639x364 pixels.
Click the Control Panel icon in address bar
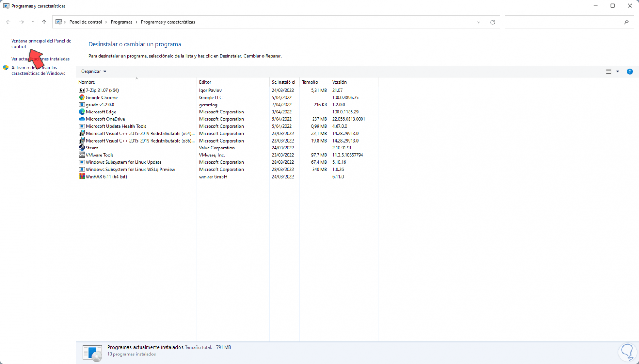pos(58,22)
